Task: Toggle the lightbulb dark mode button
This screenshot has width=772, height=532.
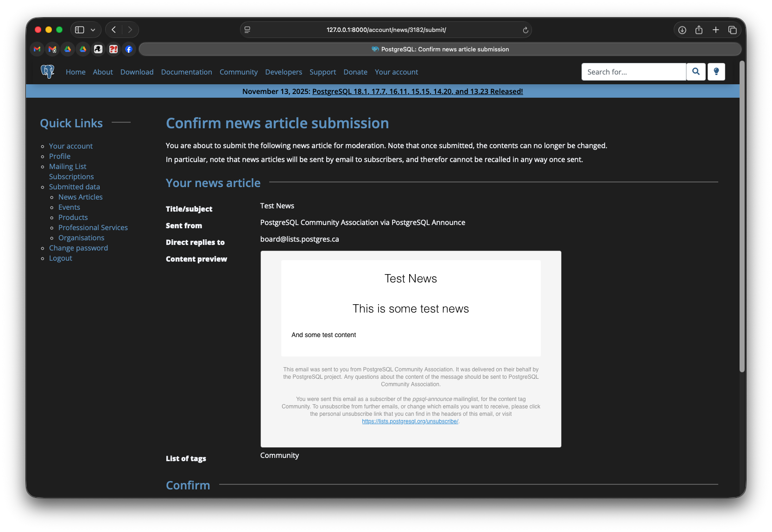Action: pyautogui.click(x=716, y=72)
